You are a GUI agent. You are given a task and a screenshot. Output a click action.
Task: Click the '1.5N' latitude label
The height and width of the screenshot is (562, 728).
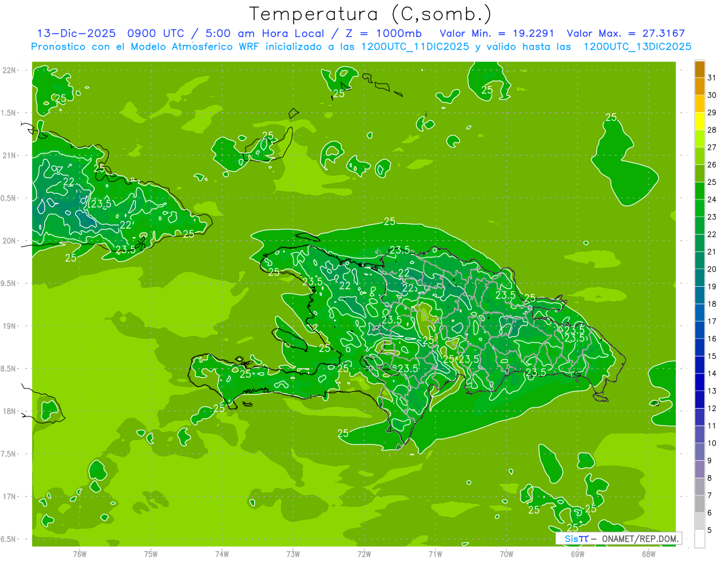point(9,113)
